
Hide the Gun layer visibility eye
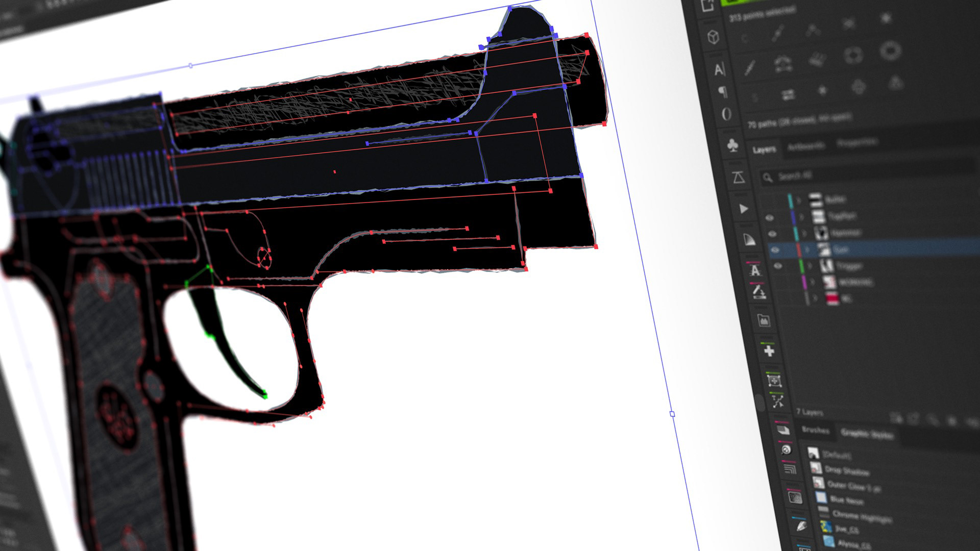pyautogui.click(x=775, y=250)
